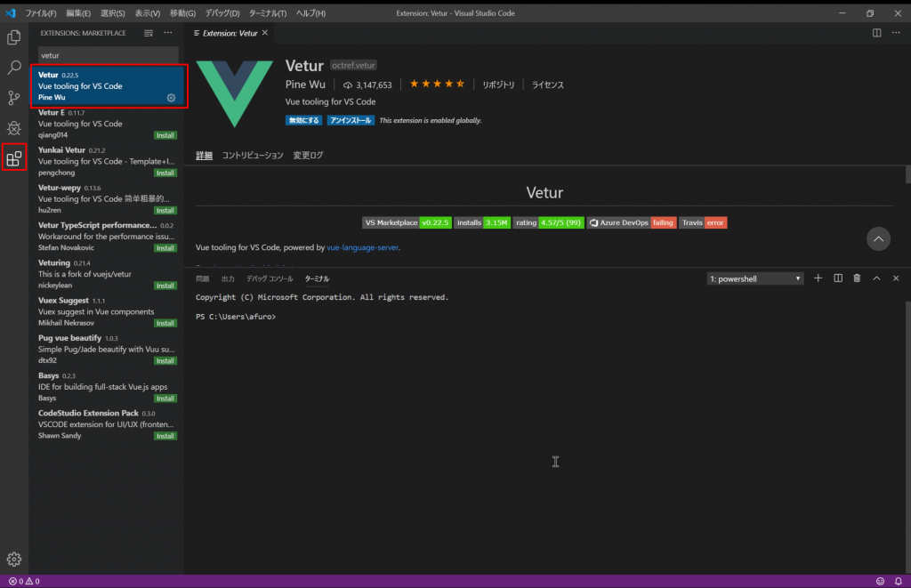Open the 選択(S) menu
This screenshot has height=588, width=911.
(x=113, y=12)
